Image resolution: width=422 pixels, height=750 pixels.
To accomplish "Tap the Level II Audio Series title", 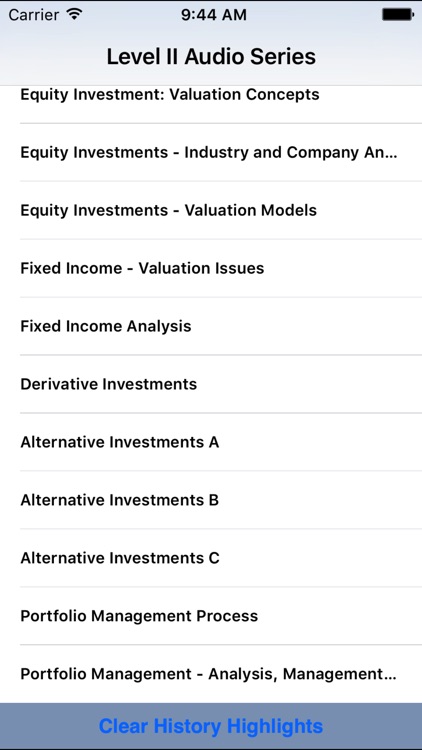I will [x=211, y=56].
